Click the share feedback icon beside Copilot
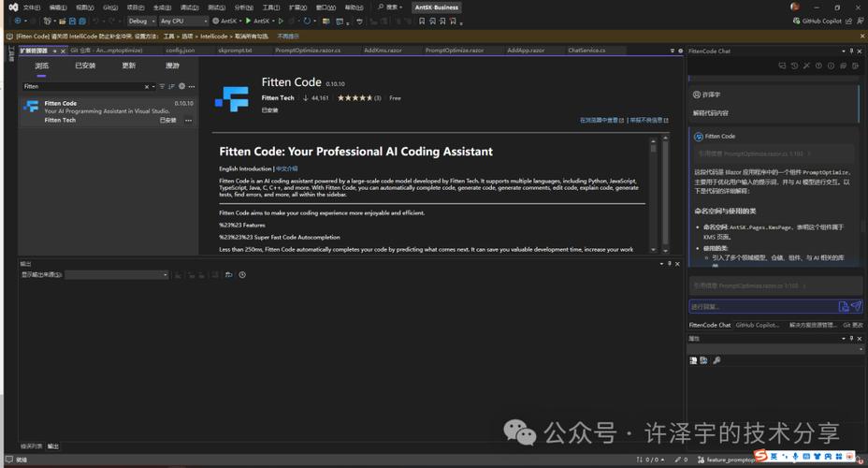 (848, 21)
